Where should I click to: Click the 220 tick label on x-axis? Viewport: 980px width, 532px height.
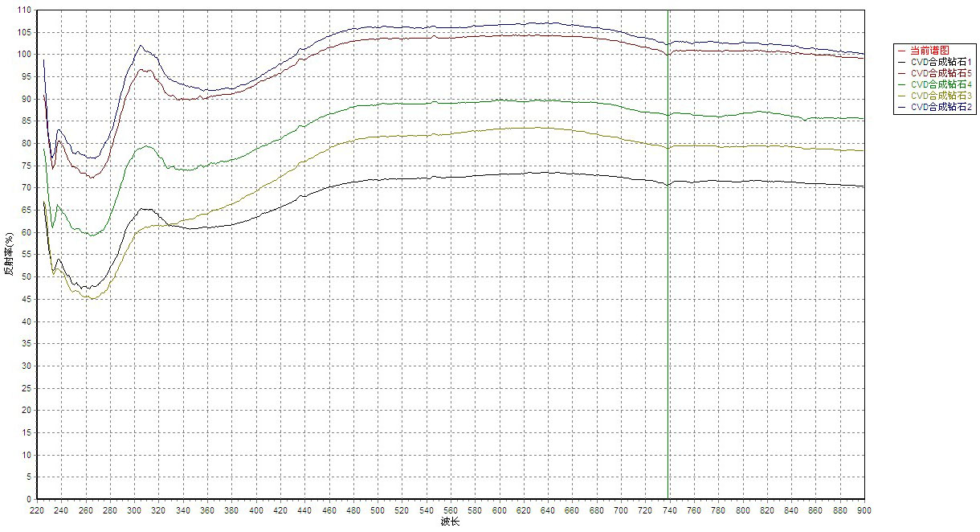tap(37, 510)
